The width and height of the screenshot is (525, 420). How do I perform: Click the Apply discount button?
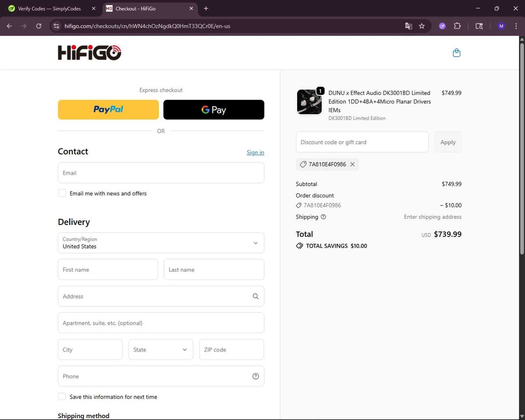[x=448, y=142]
